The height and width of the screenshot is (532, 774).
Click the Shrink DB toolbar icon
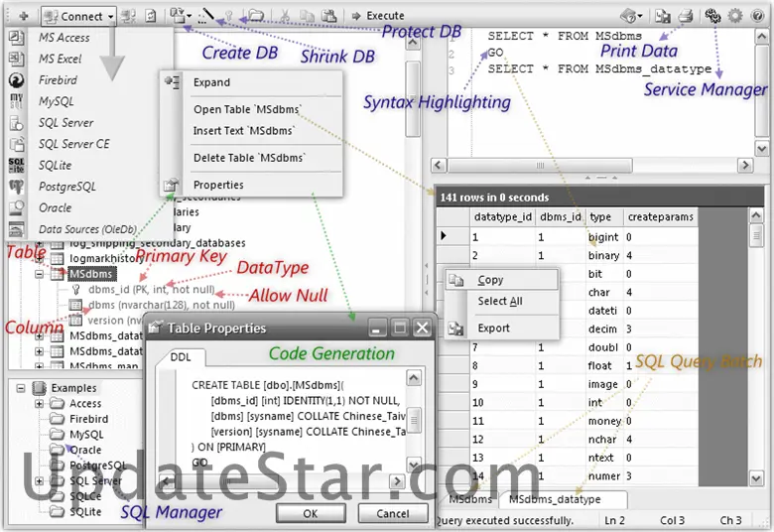coord(205,16)
